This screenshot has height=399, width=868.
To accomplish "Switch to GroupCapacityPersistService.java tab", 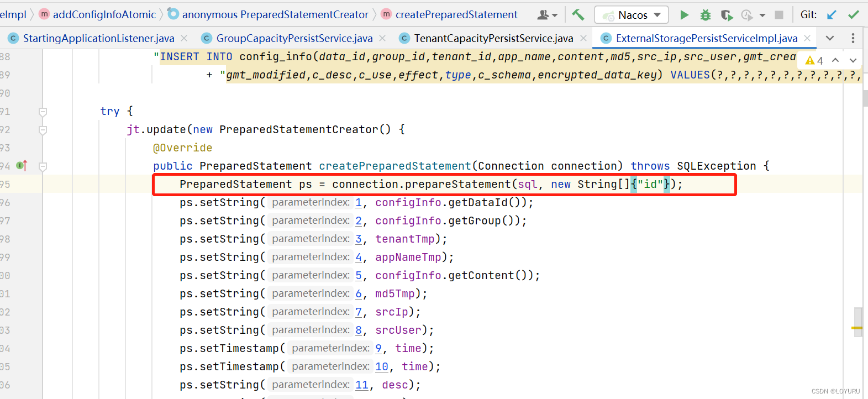I will [x=294, y=38].
